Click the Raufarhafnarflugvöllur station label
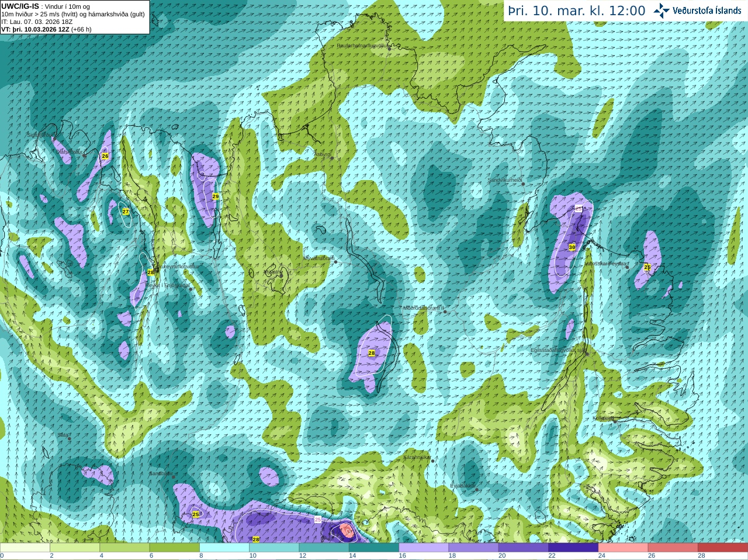Screen dimensions: 748x560 [x=363, y=45]
